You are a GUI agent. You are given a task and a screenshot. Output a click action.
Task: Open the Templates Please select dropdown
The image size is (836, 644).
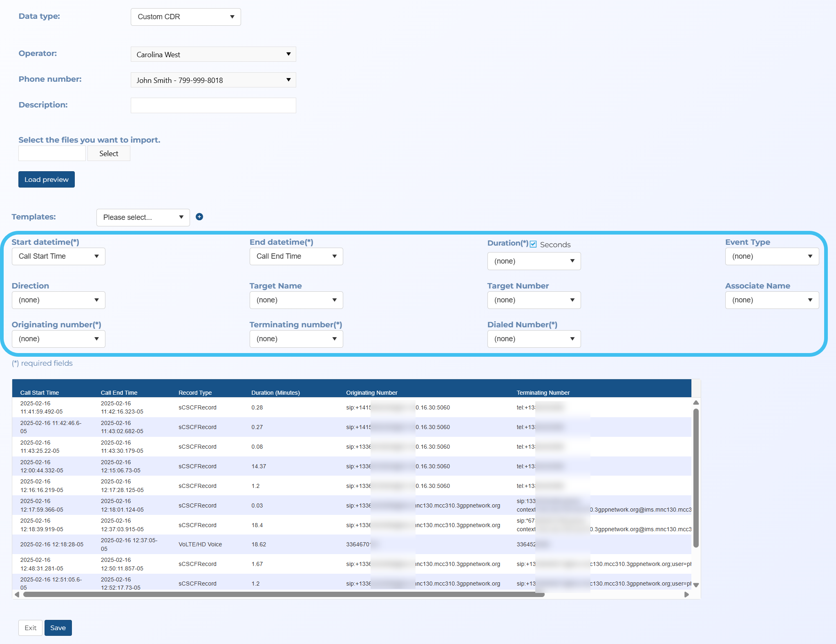pos(143,217)
